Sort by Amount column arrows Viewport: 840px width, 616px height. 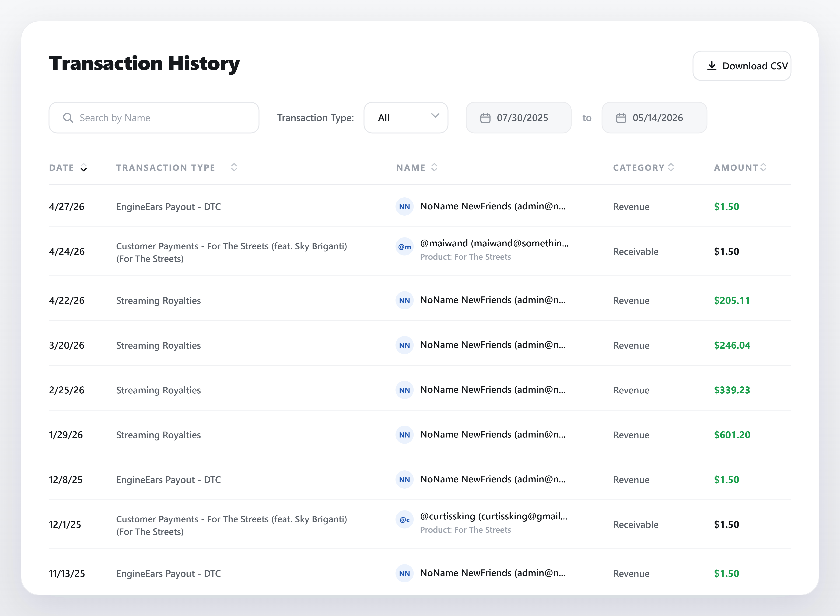point(764,167)
